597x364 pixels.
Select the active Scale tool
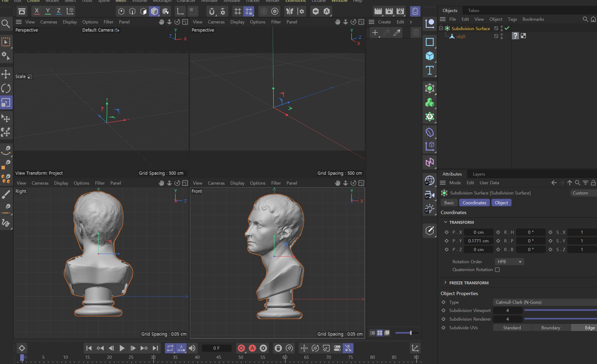[6, 102]
